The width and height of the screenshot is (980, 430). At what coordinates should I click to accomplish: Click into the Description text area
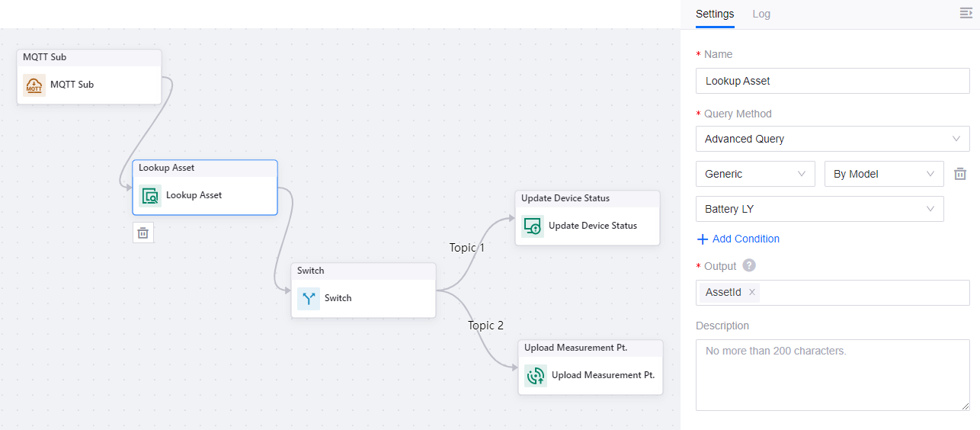point(832,375)
